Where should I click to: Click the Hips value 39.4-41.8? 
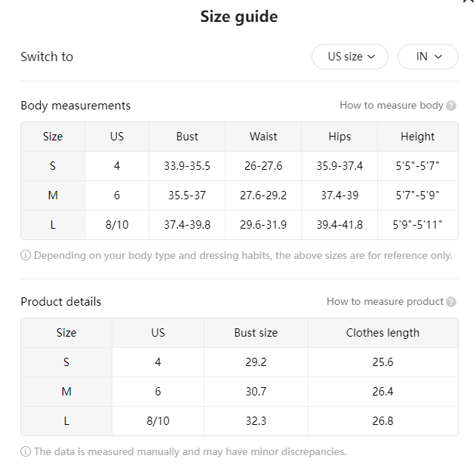[339, 225]
